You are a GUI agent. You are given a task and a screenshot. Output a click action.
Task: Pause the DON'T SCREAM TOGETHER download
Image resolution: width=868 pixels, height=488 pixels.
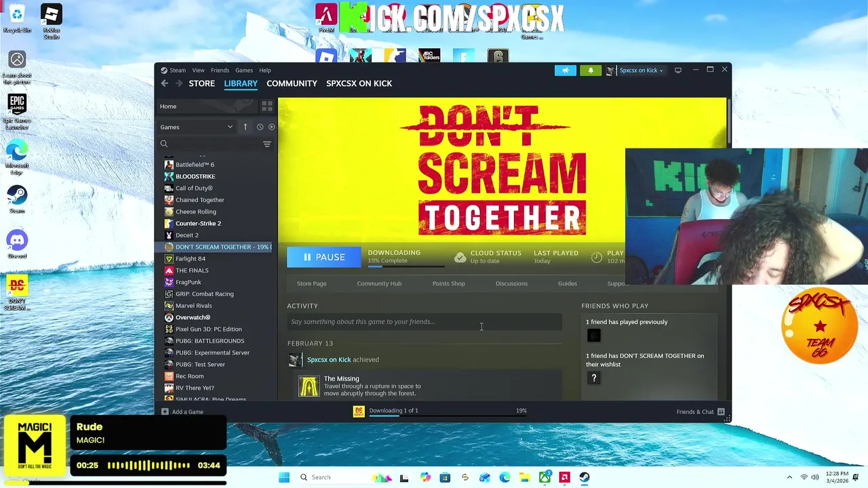point(324,257)
